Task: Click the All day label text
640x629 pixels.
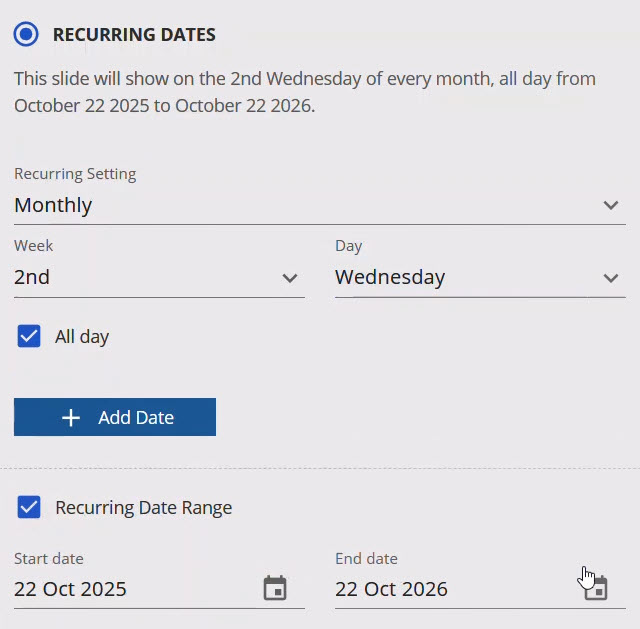Action: [x=82, y=337]
